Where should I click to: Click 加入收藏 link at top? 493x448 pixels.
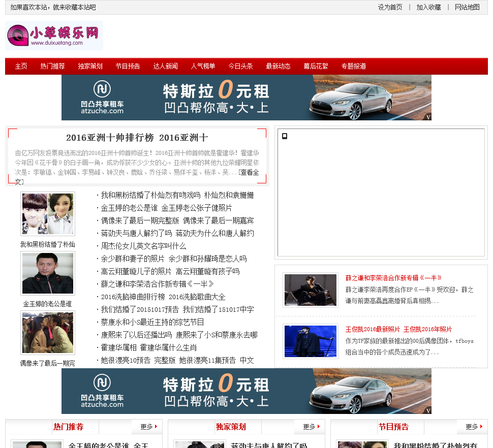pyautogui.click(x=428, y=7)
